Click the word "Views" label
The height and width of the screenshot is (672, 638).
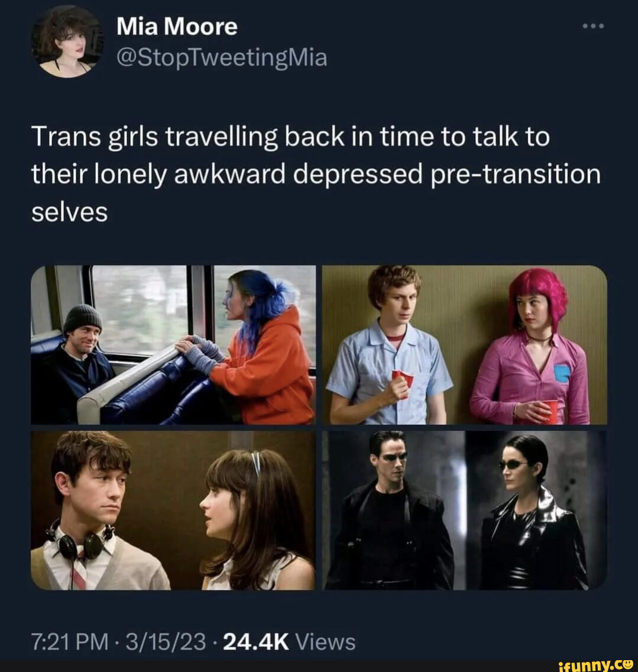click(326, 642)
